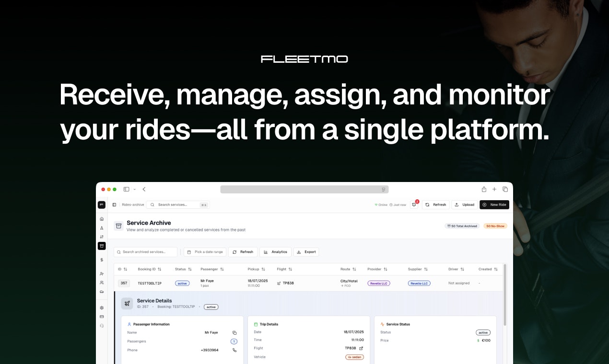609x364 pixels.
Task: Open the external link beside flight TP838
Action: pyautogui.click(x=361, y=348)
